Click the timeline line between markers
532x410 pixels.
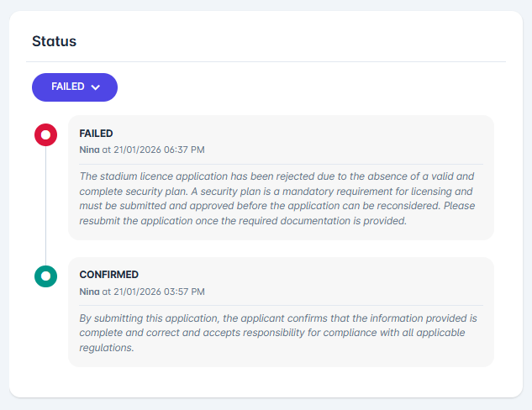[45, 206]
